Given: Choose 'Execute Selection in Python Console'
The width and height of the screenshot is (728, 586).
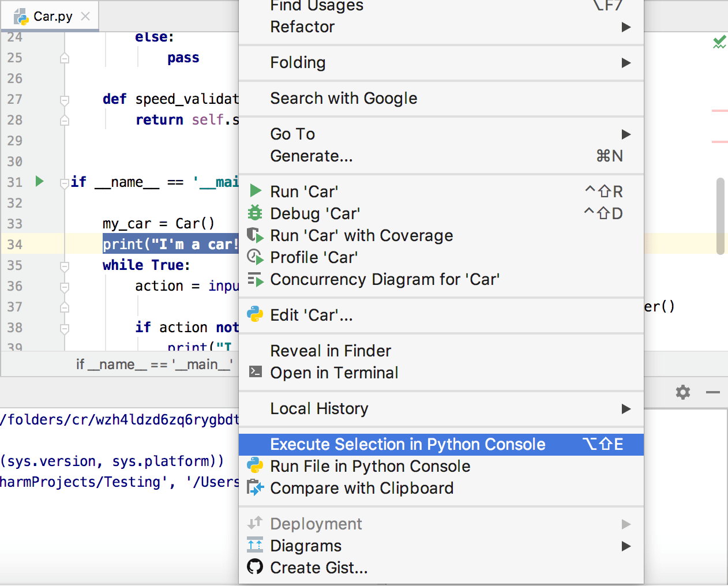Looking at the screenshot, I should [x=408, y=444].
